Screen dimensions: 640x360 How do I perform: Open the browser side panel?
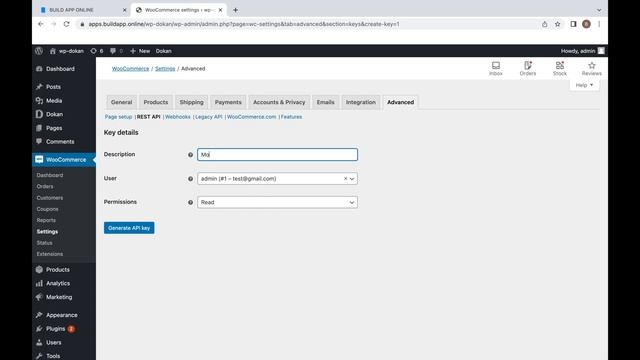click(x=573, y=24)
